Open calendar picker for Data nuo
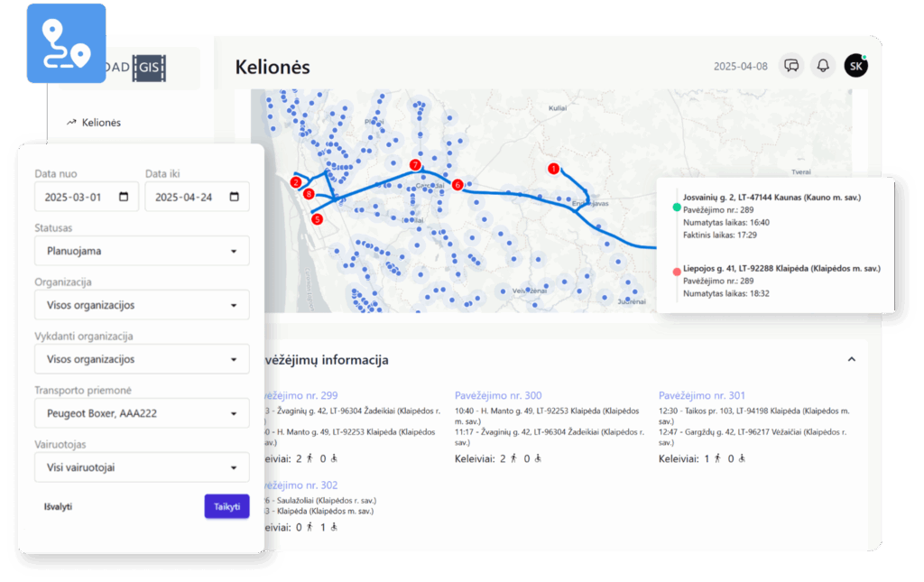 pyautogui.click(x=124, y=197)
